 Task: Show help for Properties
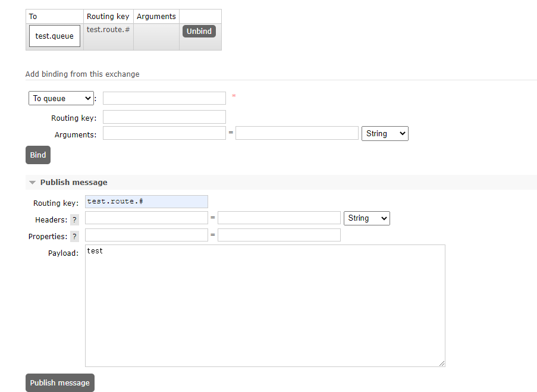tap(74, 236)
